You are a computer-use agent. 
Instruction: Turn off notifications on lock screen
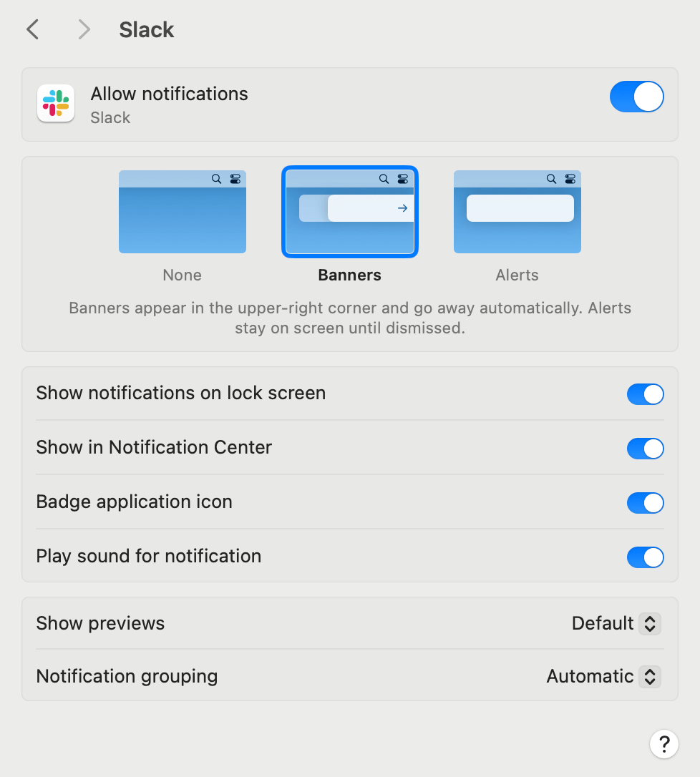645,394
